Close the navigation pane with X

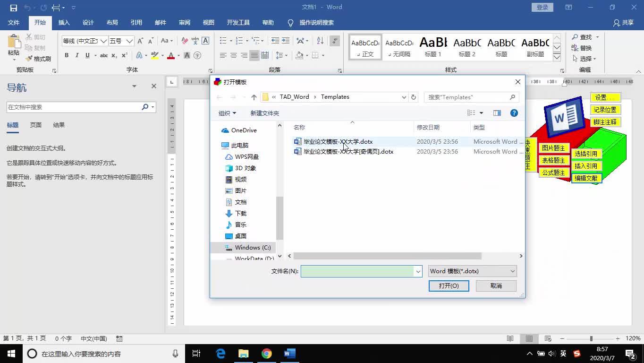click(153, 86)
